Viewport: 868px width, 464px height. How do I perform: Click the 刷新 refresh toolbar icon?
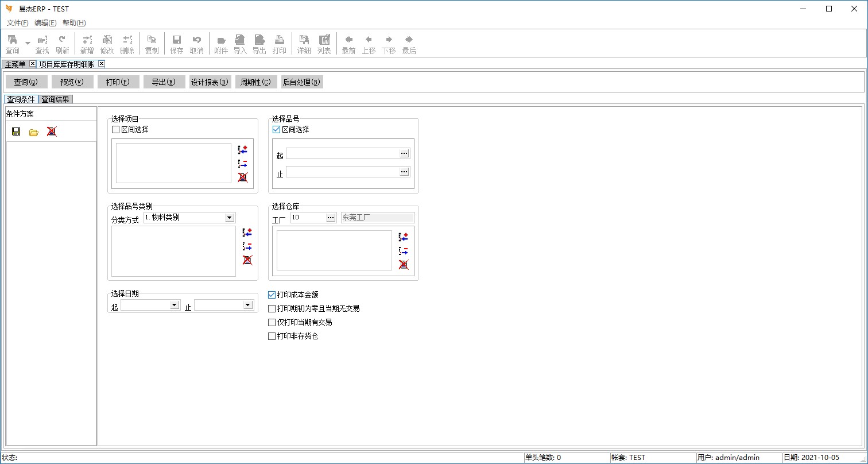pos(62,44)
